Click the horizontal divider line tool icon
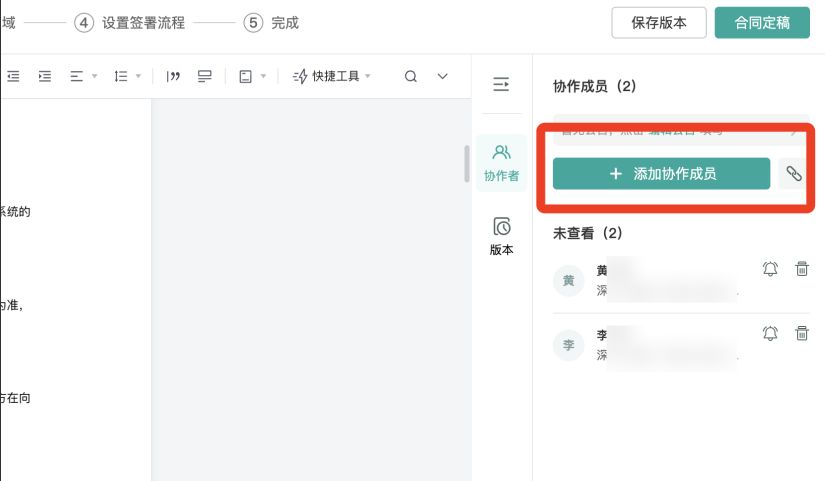 pyautogui.click(x=205, y=76)
